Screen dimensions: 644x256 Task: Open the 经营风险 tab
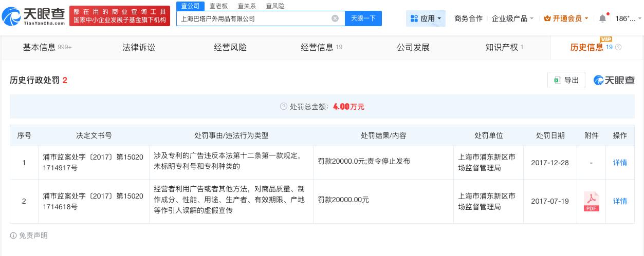pyautogui.click(x=230, y=47)
